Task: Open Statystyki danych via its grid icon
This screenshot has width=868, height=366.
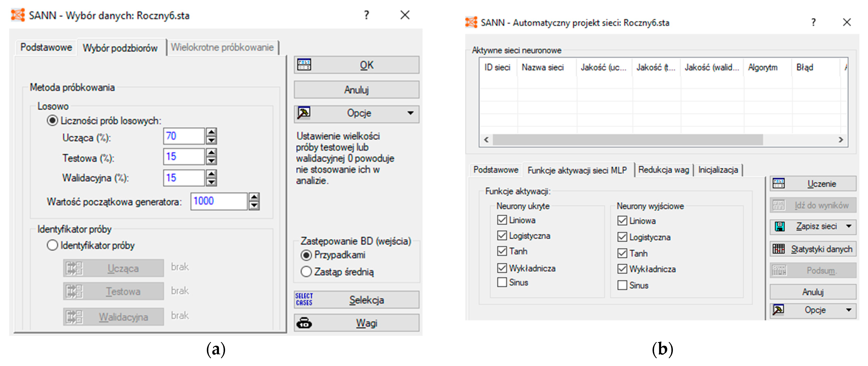Action: click(x=779, y=249)
